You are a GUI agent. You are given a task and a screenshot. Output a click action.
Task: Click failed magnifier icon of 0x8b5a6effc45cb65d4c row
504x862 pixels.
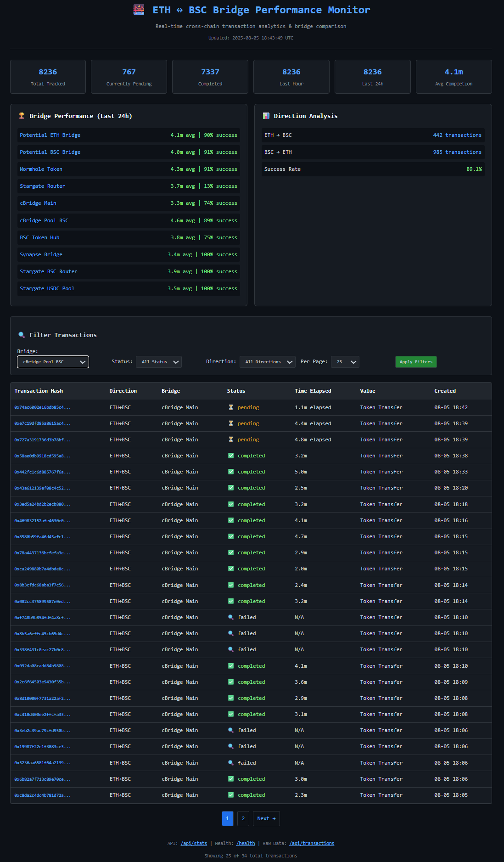[231, 633]
